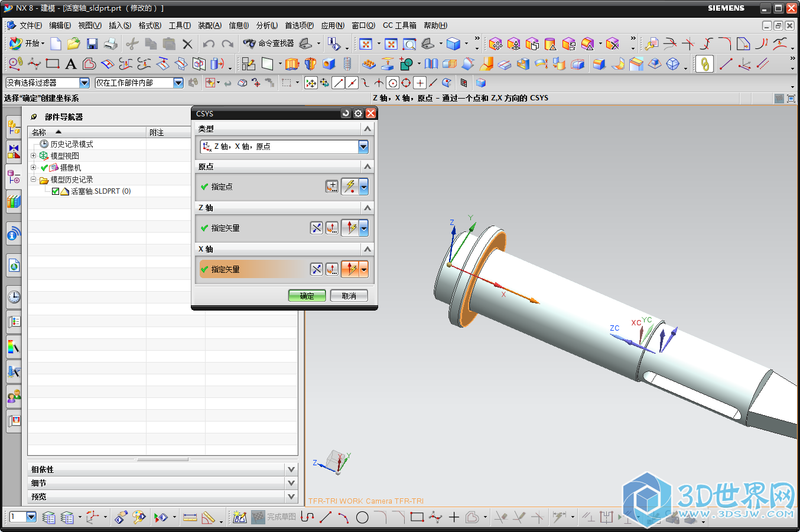Expand the 预览 panel
The image size is (800, 532).
pos(291,497)
